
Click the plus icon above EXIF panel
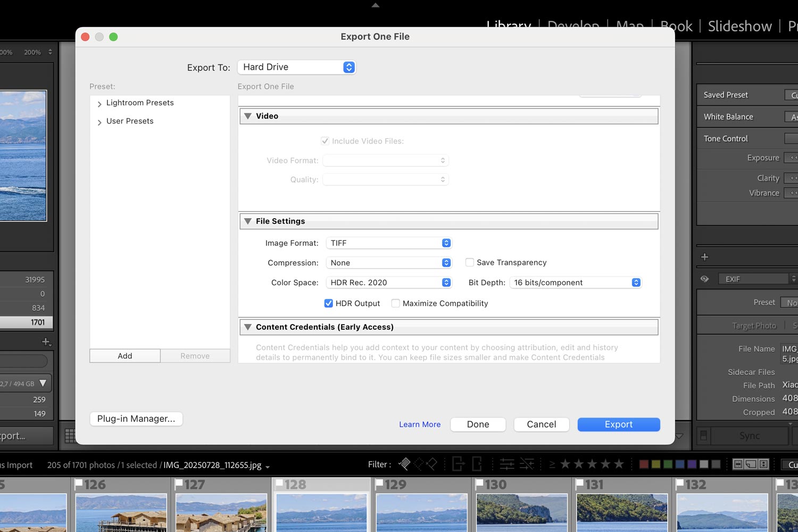point(704,257)
